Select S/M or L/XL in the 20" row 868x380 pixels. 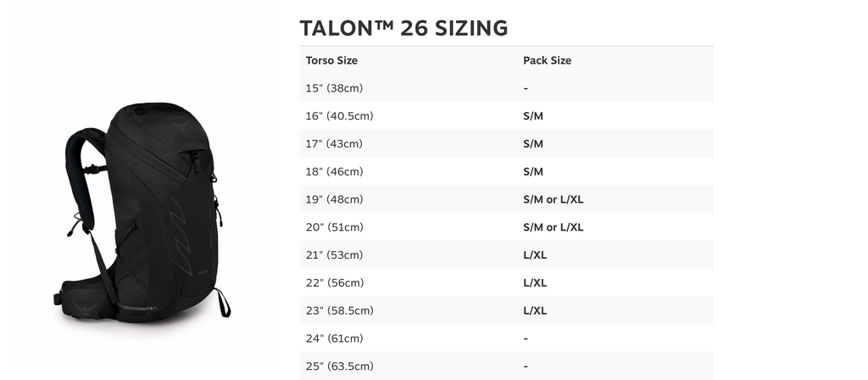coord(554,227)
